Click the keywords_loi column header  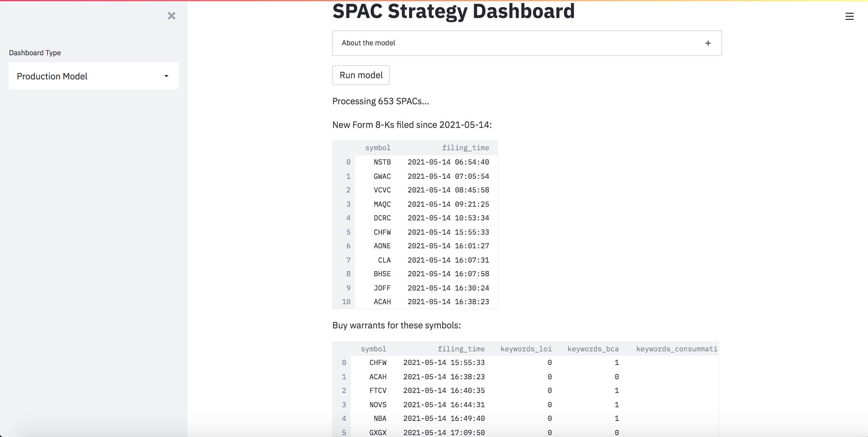(526, 349)
